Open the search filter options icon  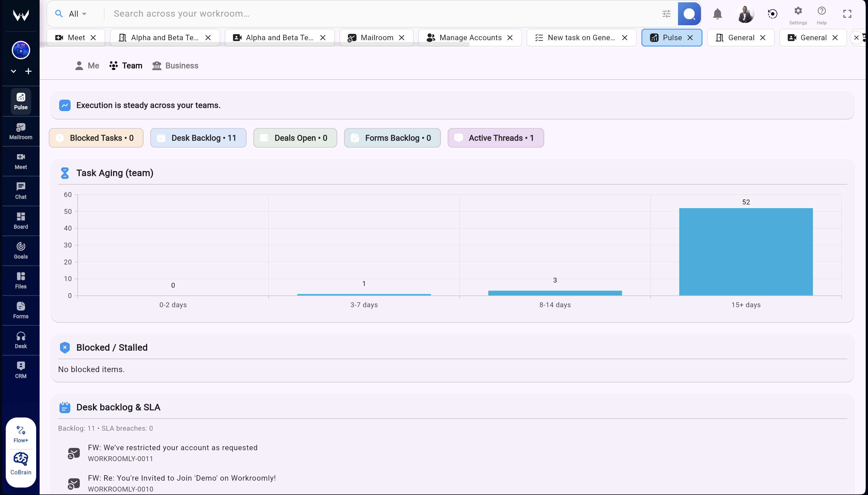[666, 13]
